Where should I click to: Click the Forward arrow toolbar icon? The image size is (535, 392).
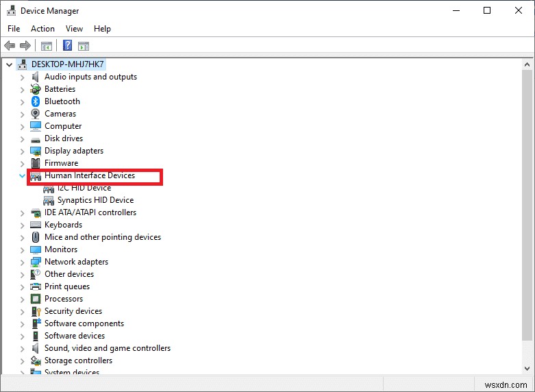pos(25,45)
